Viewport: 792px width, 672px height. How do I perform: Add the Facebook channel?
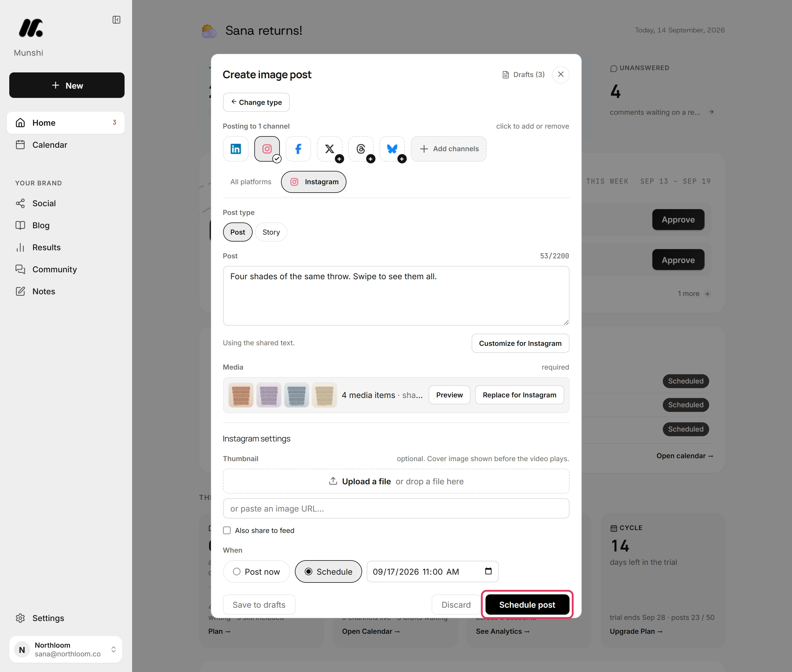(298, 149)
